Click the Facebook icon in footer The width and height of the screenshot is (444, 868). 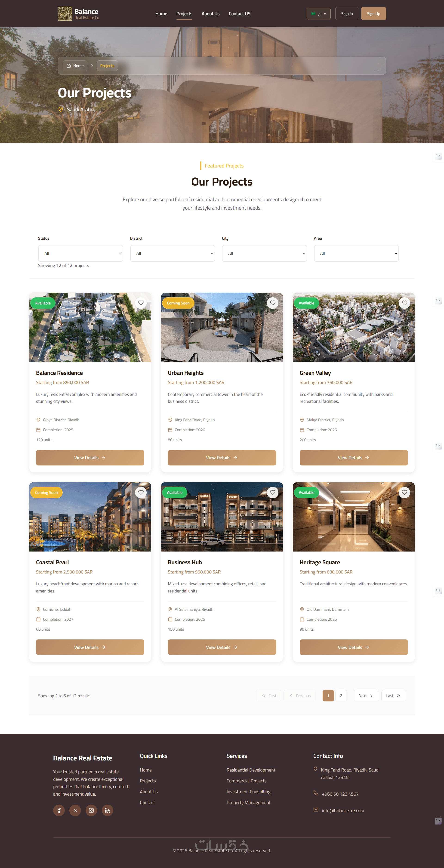[x=59, y=810]
